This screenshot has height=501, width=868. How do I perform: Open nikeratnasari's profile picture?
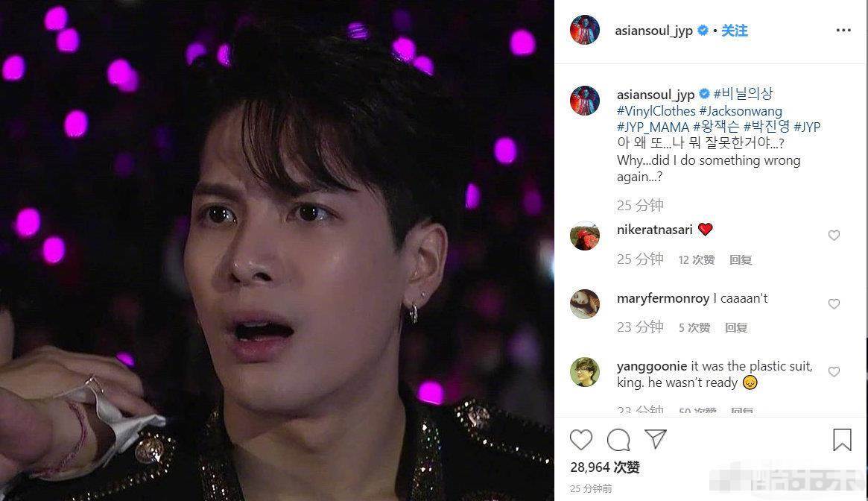point(585,236)
